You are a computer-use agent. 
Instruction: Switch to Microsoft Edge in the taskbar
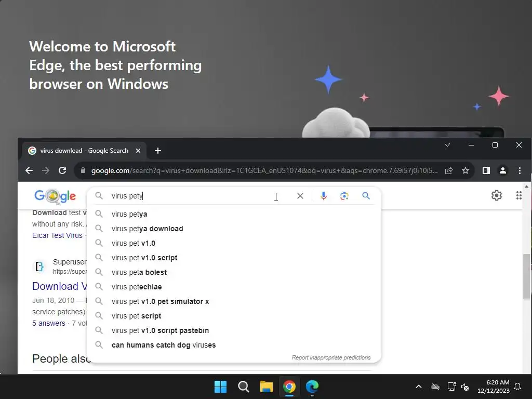point(312,387)
